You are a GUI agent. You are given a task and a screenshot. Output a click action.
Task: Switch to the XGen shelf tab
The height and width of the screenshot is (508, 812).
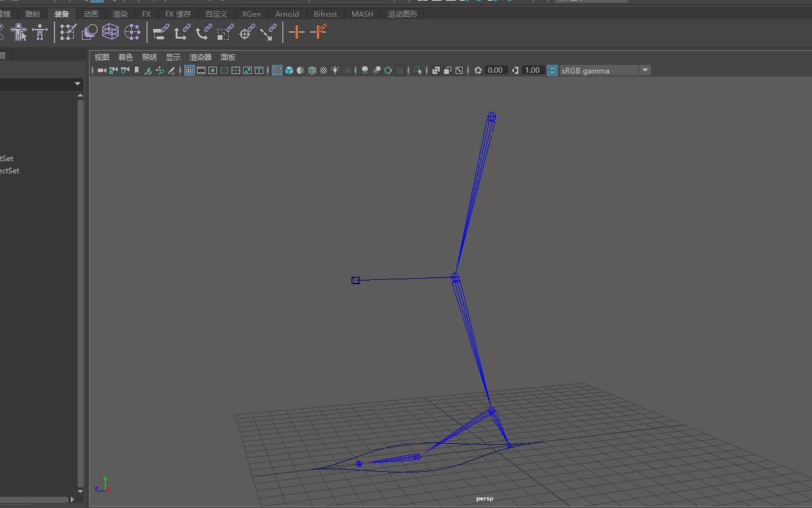(x=251, y=14)
